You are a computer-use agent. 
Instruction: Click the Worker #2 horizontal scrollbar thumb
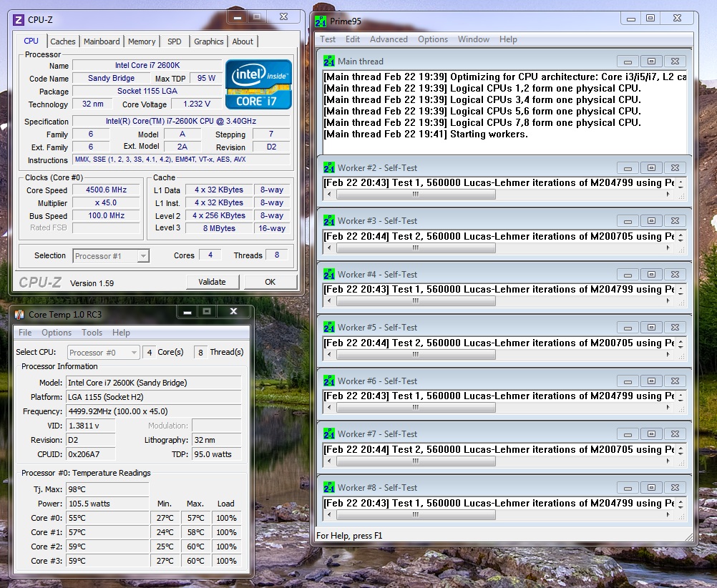[416, 195]
